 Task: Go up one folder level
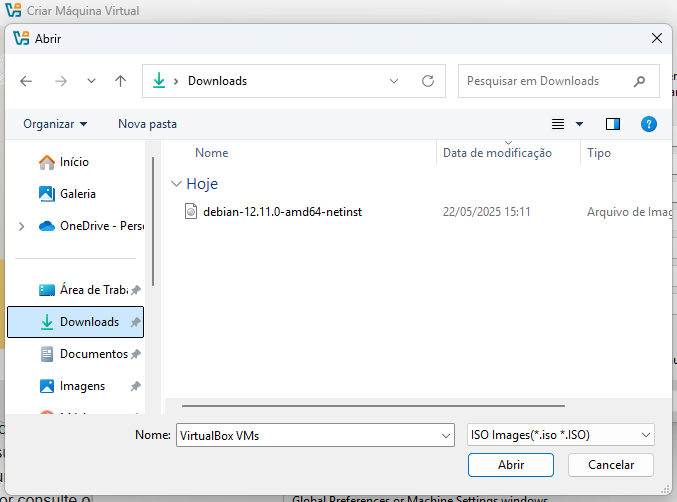click(x=120, y=81)
